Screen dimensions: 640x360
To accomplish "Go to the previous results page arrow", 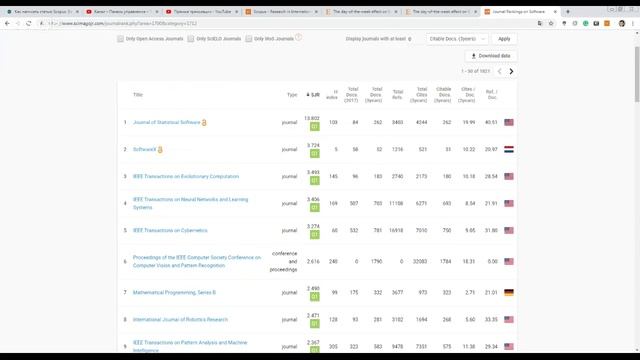I will click(500, 71).
